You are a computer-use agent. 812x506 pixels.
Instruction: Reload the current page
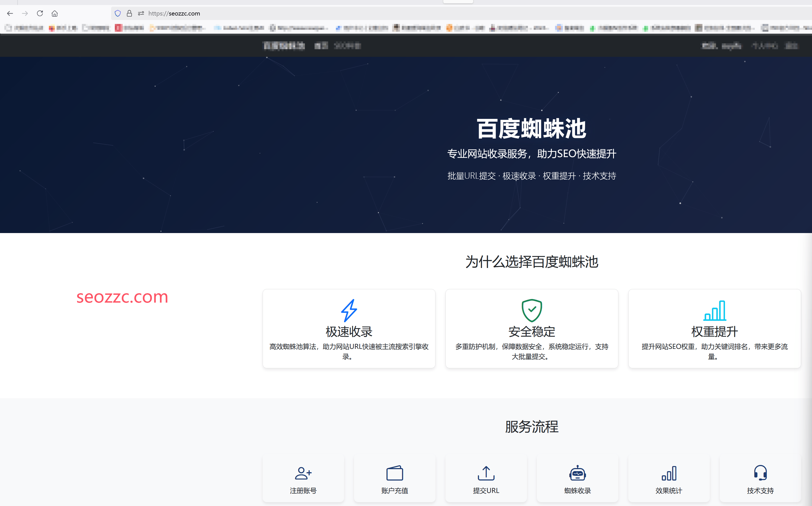40,13
